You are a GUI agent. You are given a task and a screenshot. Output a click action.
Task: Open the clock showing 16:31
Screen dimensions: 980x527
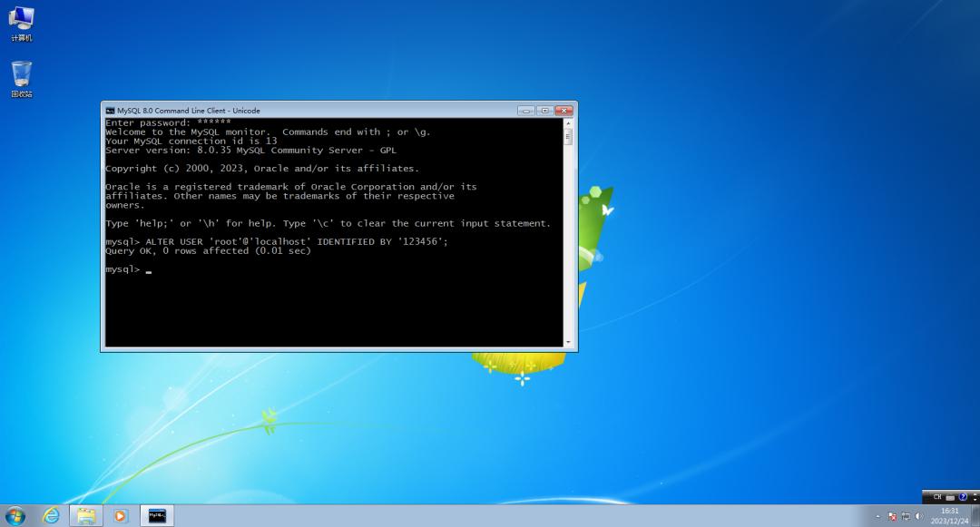point(949,516)
